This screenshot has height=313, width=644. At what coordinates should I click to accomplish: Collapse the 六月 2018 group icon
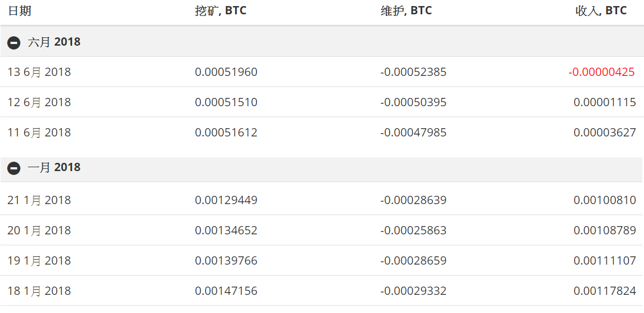coord(14,42)
